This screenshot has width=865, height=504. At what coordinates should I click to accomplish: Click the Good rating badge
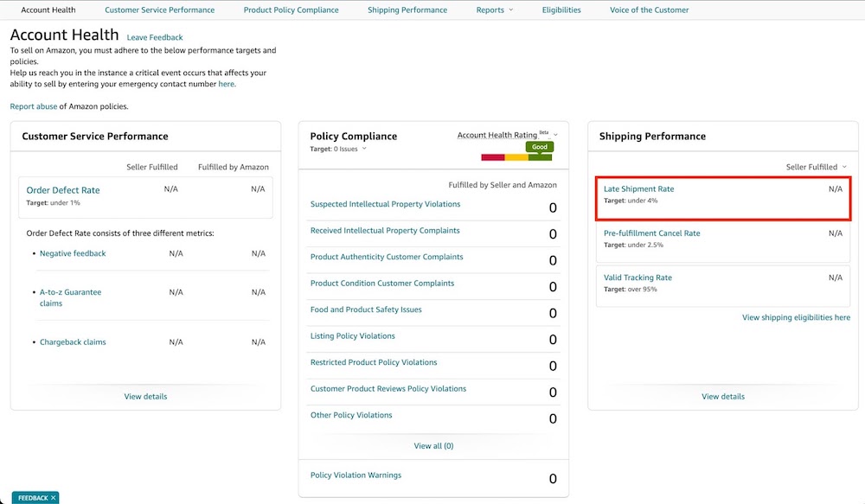pos(540,147)
